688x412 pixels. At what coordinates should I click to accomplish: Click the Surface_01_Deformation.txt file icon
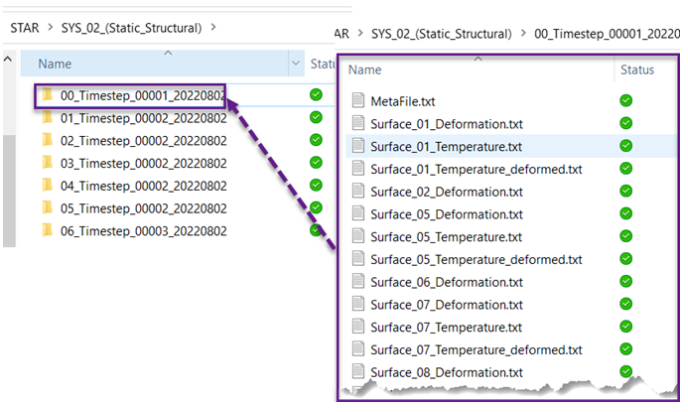[x=359, y=123]
